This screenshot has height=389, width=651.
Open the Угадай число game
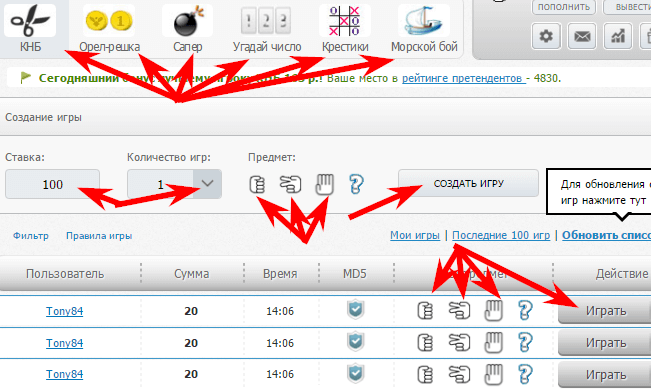(x=267, y=28)
